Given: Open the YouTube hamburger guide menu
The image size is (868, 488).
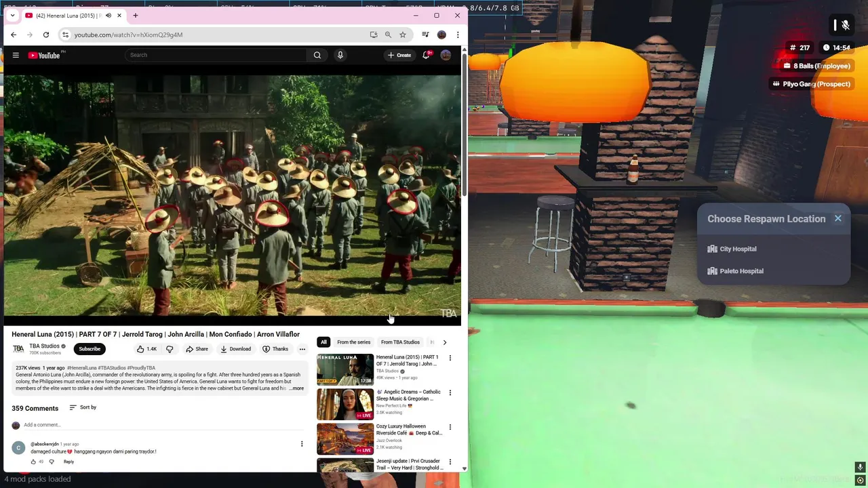Looking at the screenshot, I should click(16, 56).
